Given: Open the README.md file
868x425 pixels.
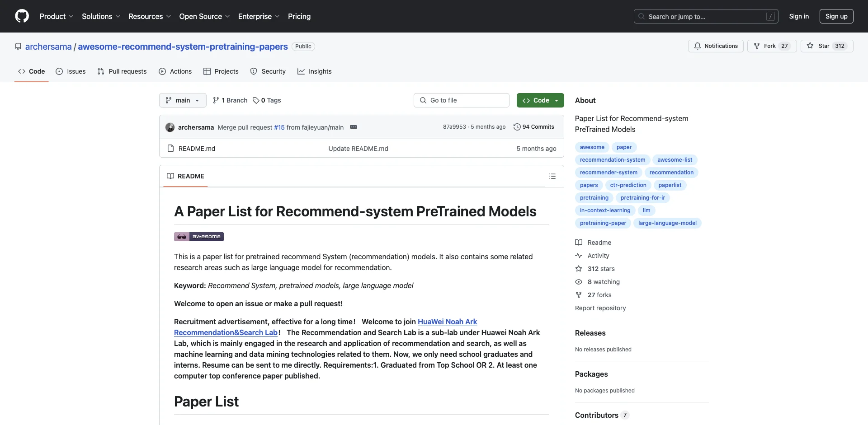Looking at the screenshot, I should coord(197,149).
